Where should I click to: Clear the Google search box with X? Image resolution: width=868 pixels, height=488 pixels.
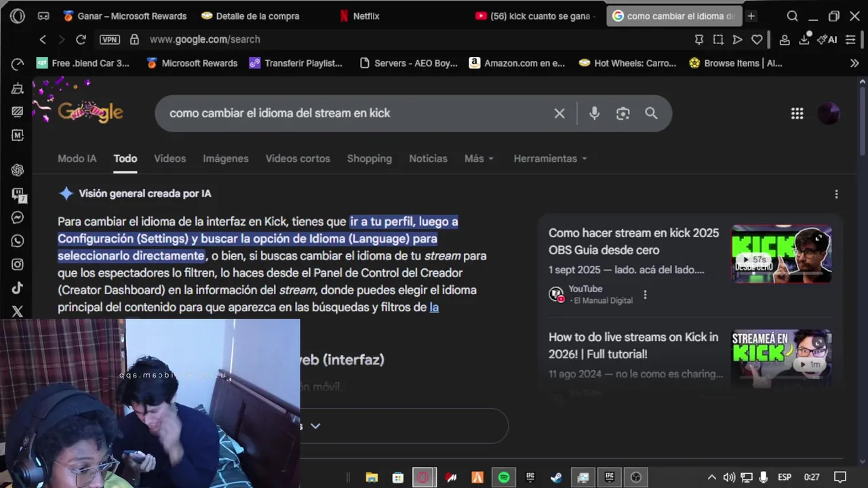point(559,113)
